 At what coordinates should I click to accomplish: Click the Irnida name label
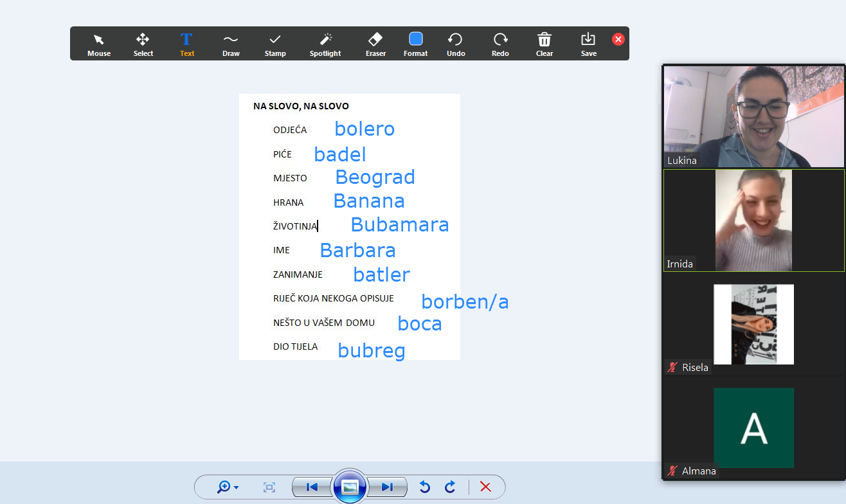[680, 264]
